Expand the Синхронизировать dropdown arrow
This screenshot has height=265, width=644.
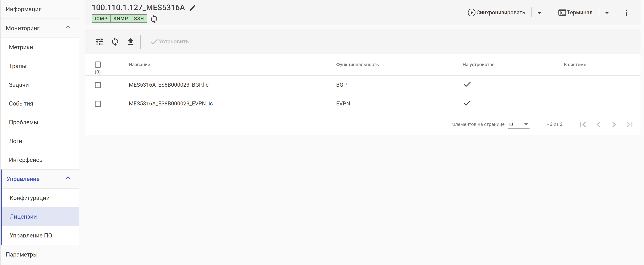point(539,13)
